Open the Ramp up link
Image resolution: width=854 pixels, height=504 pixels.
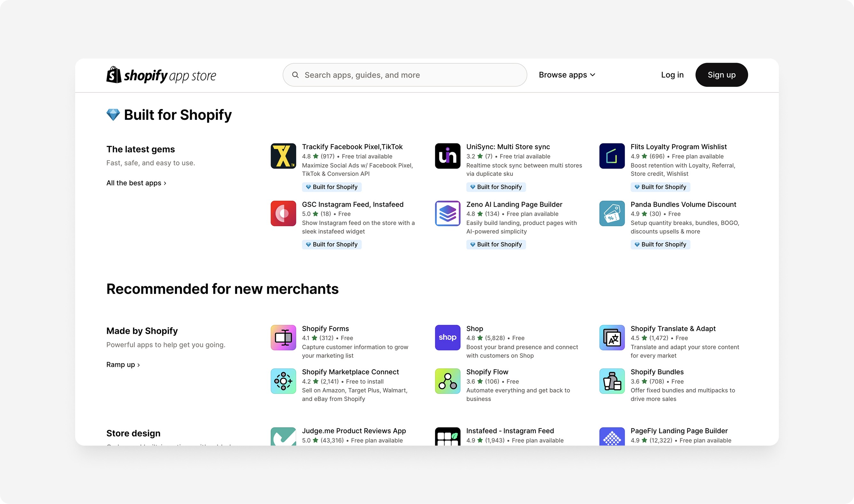(x=123, y=365)
